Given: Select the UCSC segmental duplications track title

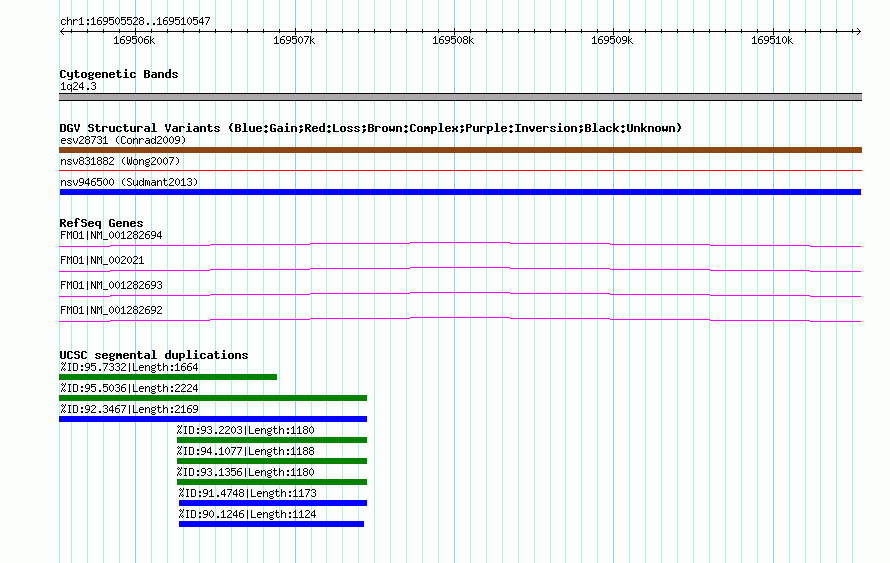Looking at the screenshot, I should tap(154, 355).
